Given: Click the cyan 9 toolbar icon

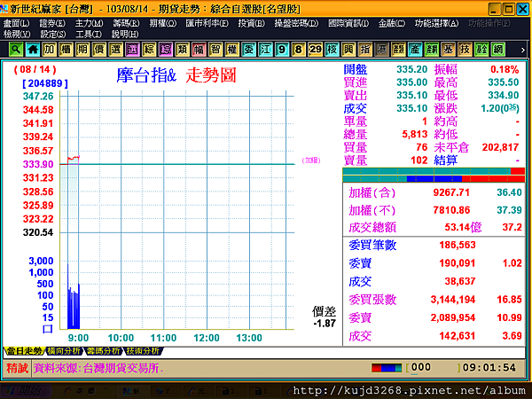Looking at the screenshot, I should click(x=282, y=50).
